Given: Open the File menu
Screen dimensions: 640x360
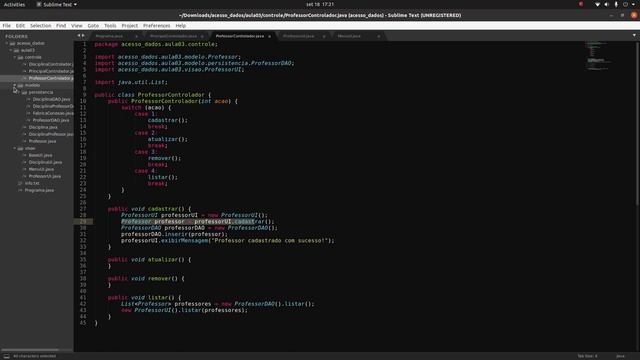Looking at the screenshot, I should (x=7, y=25).
